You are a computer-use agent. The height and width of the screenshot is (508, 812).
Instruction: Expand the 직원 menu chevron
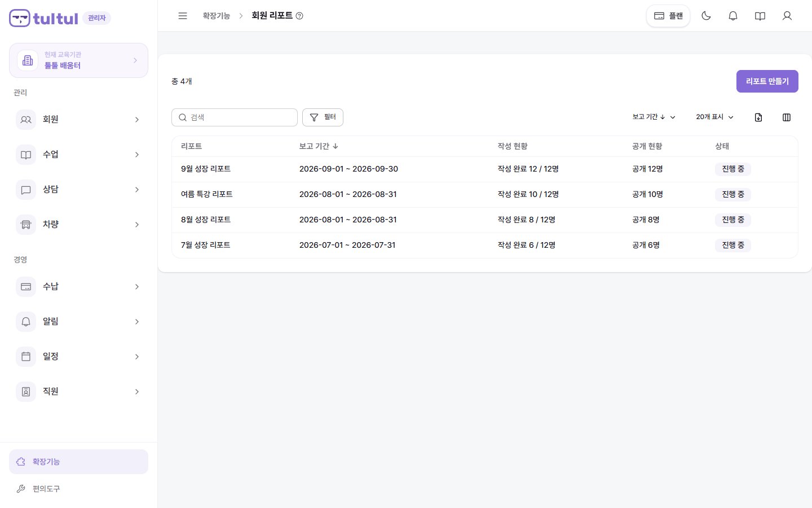137,392
